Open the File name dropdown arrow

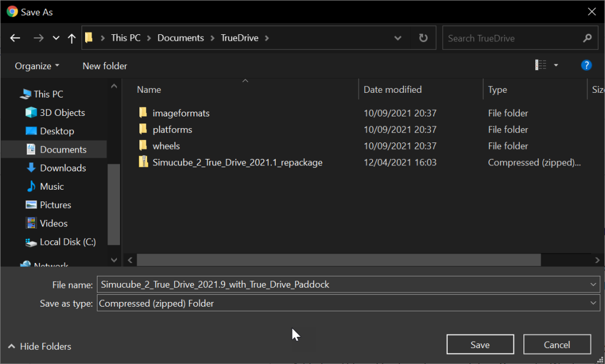(593, 284)
